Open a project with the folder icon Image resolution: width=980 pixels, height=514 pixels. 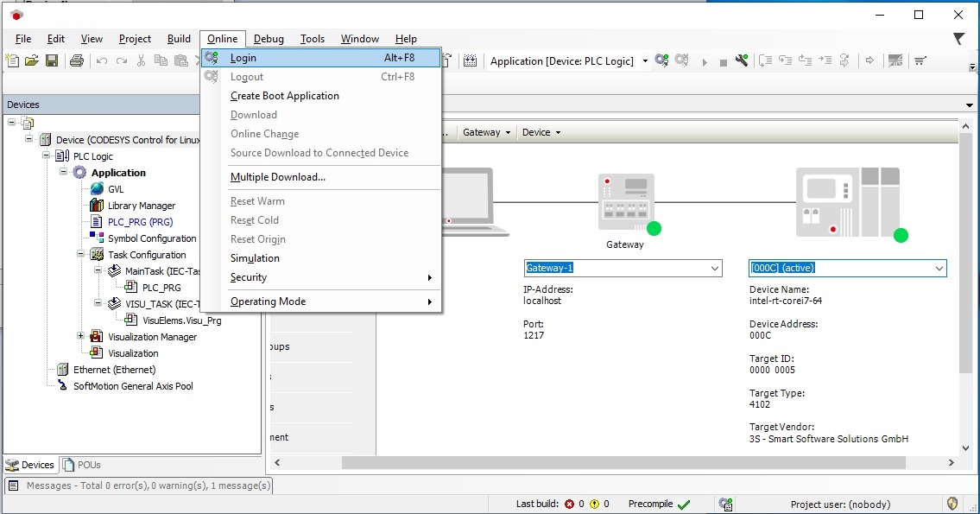[32, 60]
